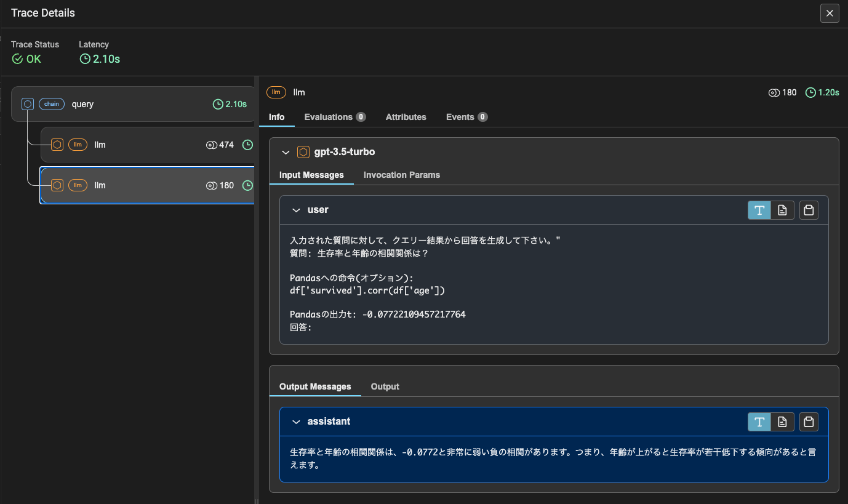Select the llm span with 180 tokens
The image size is (848, 504).
point(148,185)
